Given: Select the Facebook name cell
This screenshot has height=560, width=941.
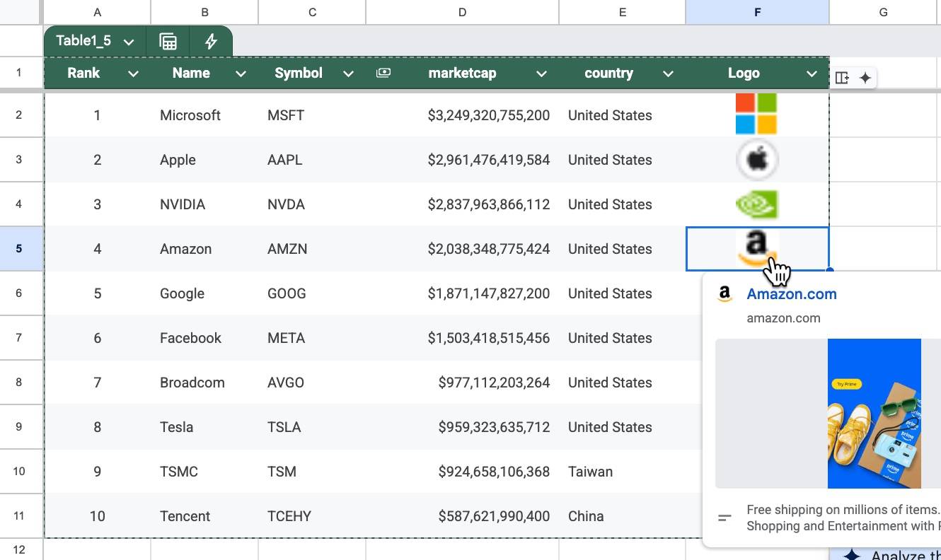Looking at the screenshot, I should pos(204,338).
